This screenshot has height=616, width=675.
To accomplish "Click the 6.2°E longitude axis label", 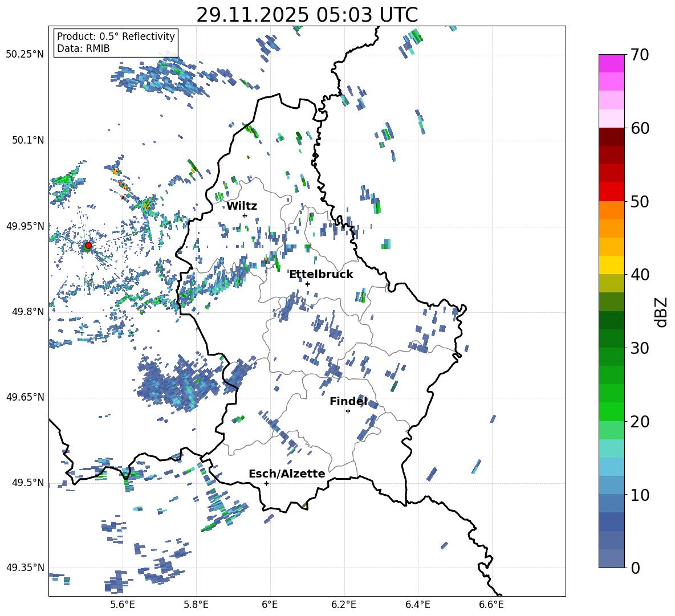I will [x=344, y=605].
